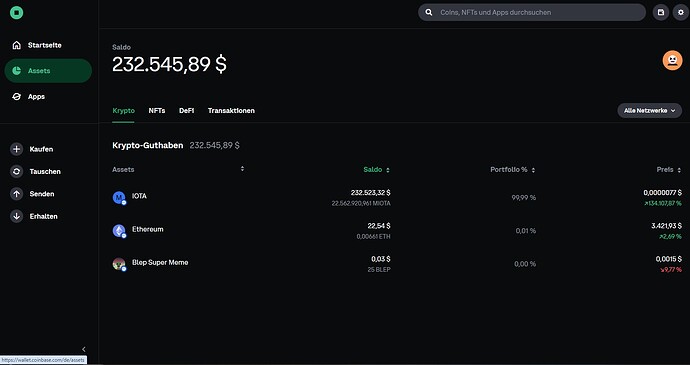Click the MIOTA token amount
The width and height of the screenshot is (690, 365).
[x=361, y=203]
